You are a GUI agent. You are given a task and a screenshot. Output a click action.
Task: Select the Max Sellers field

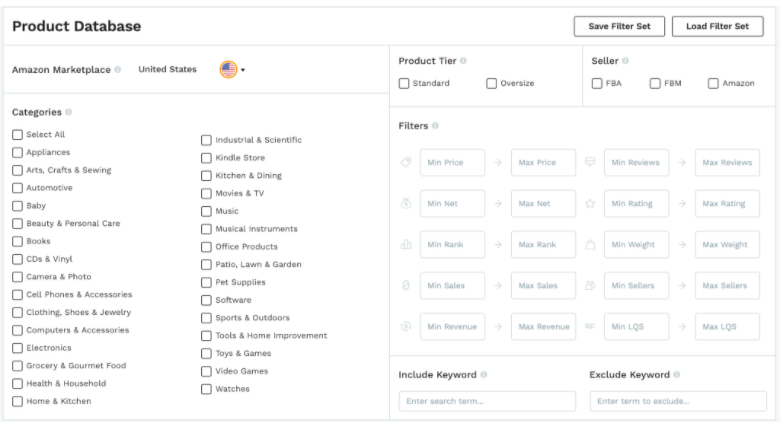(x=728, y=286)
